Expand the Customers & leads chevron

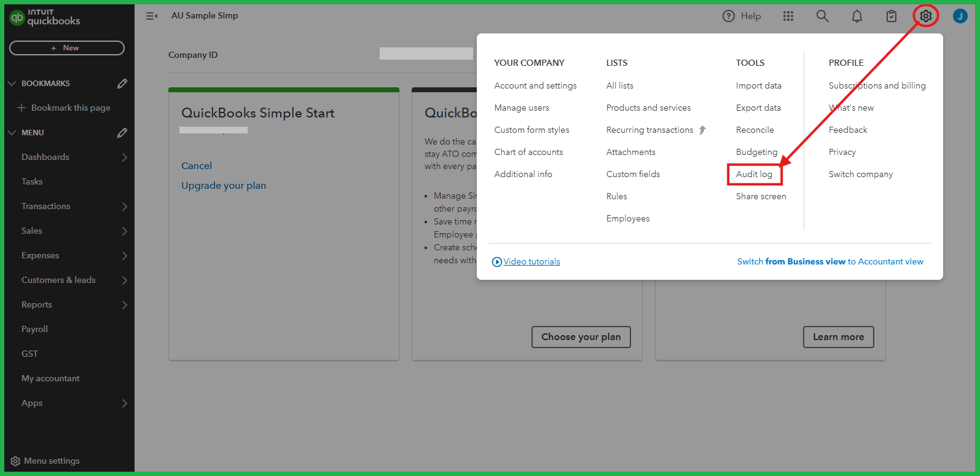pyautogui.click(x=125, y=280)
